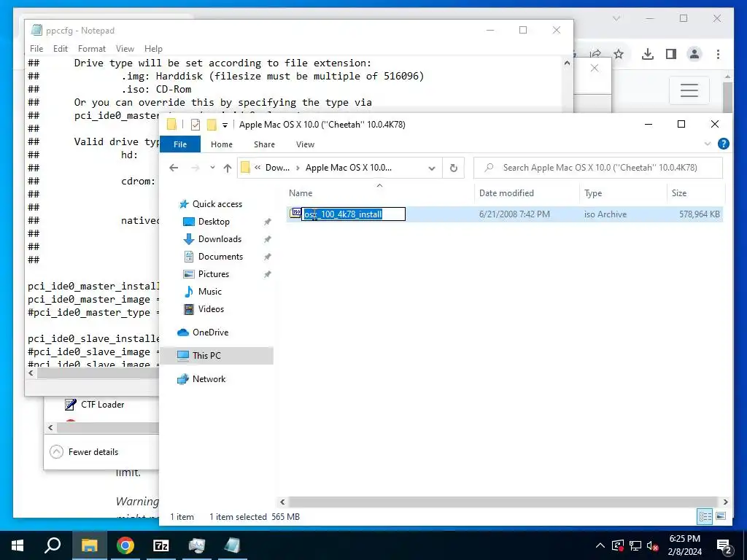
Task: Open Documents in the navigation pane
Action: coord(220,257)
